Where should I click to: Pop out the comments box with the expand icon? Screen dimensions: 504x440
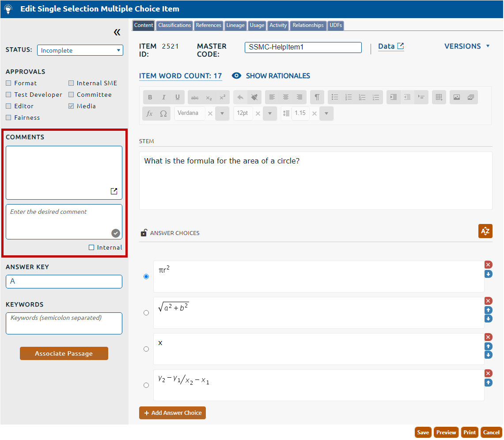point(114,191)
